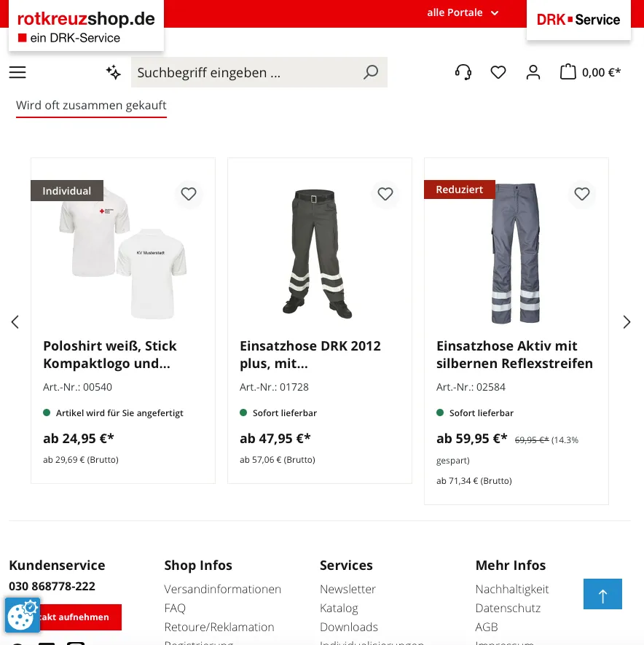The width and height of the screenshot is (644, 645).
Task: Toggle wishlist heart on Einsatzhose DRK 2012
Action: [x=385, y=194]
